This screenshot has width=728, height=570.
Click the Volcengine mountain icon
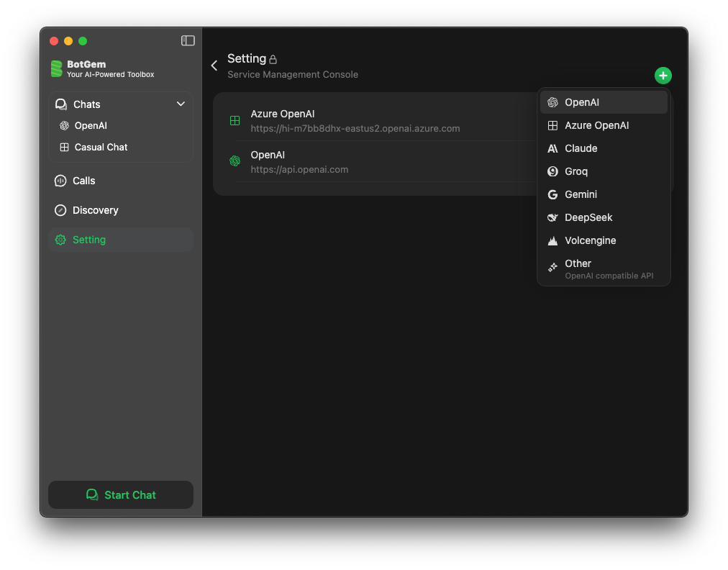coord(552,240)
